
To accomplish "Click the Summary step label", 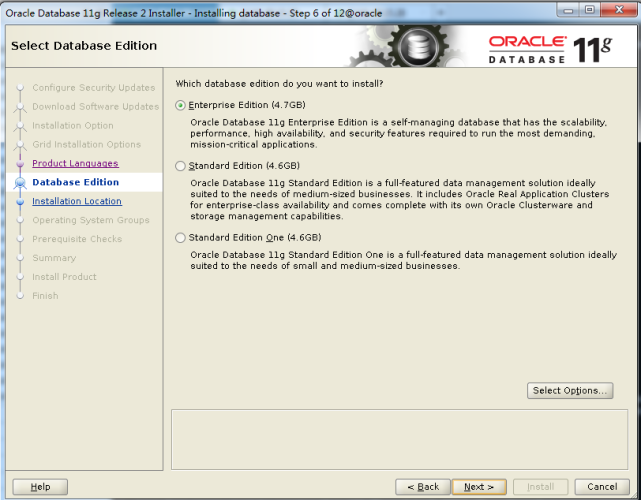I will point(54,258).
